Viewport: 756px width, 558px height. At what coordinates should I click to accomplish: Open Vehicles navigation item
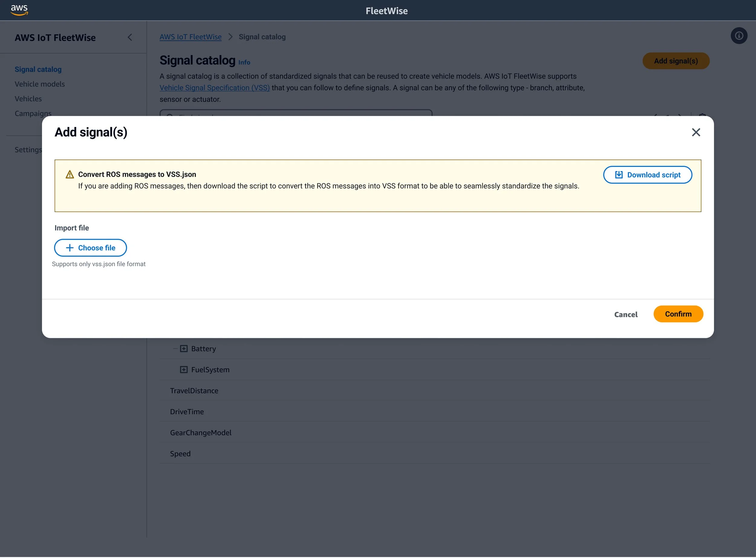click(x=28, y=99)
